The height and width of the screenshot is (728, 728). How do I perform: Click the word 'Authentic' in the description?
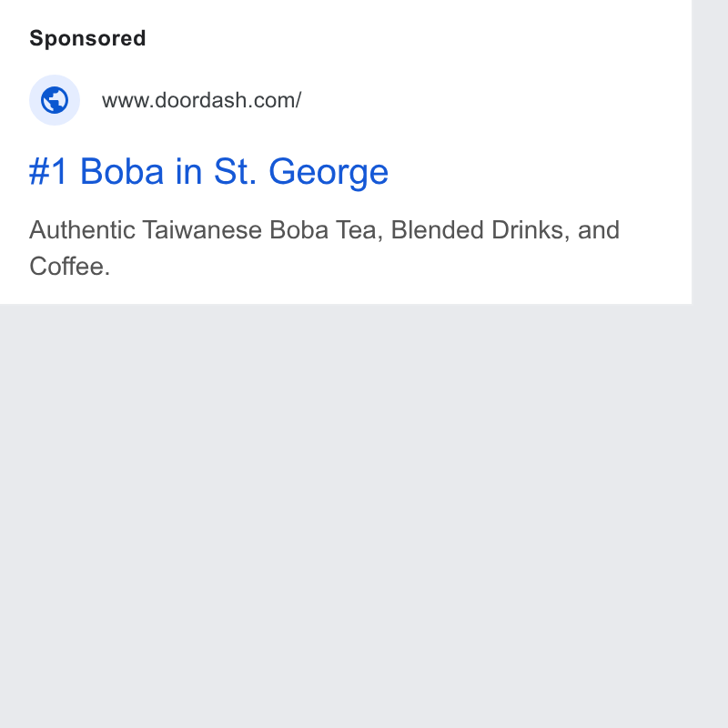[x=82, y=230]
